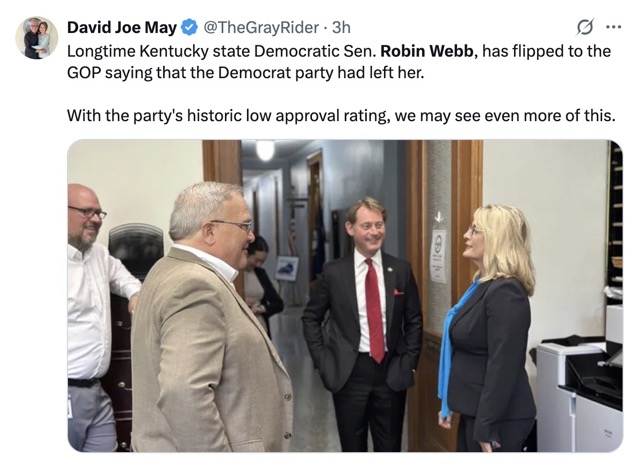
Task: Click the 3h timestamp of the post
Action: point(341,27)
